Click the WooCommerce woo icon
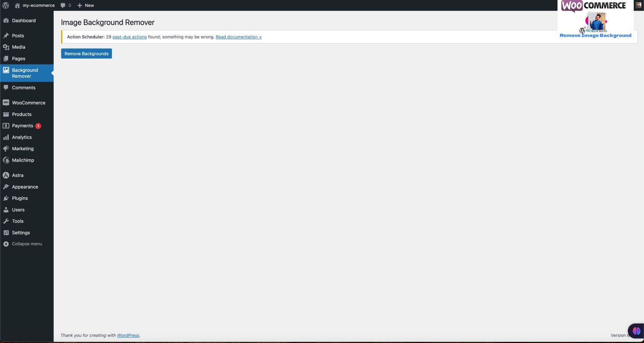This screenshot has height=343, width=644. (x=6, y=103)
